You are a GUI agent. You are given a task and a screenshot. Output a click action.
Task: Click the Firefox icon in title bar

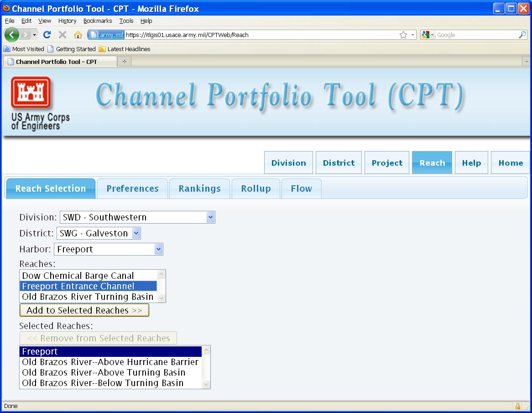click(6, 8)
